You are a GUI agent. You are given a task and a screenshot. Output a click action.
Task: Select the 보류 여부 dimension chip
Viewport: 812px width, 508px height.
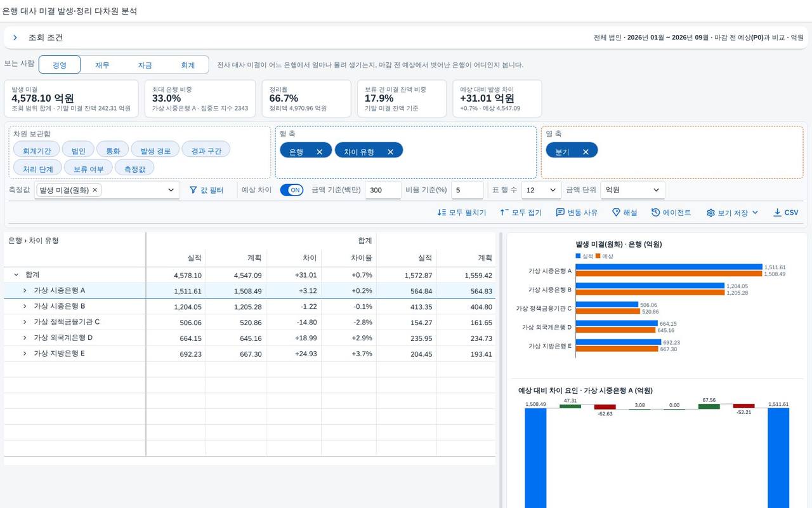(x=88, y=169)
